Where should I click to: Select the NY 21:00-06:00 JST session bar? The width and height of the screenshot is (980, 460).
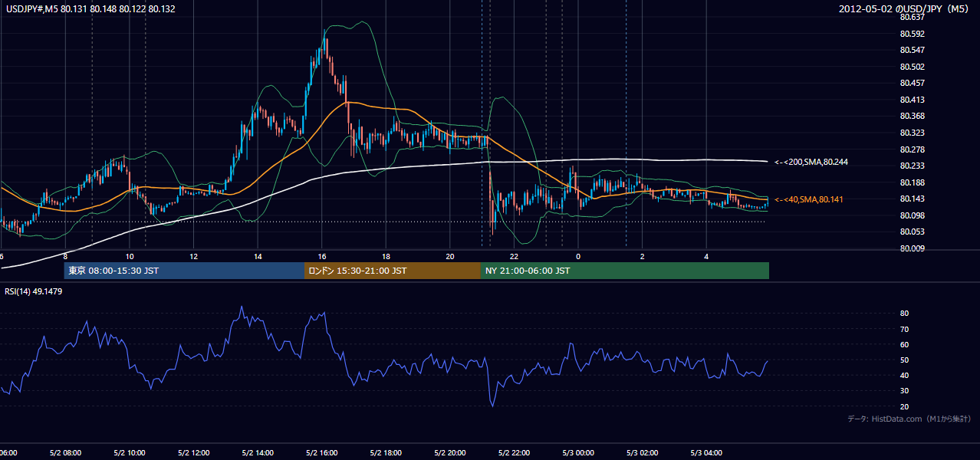[x=625, y=271]
